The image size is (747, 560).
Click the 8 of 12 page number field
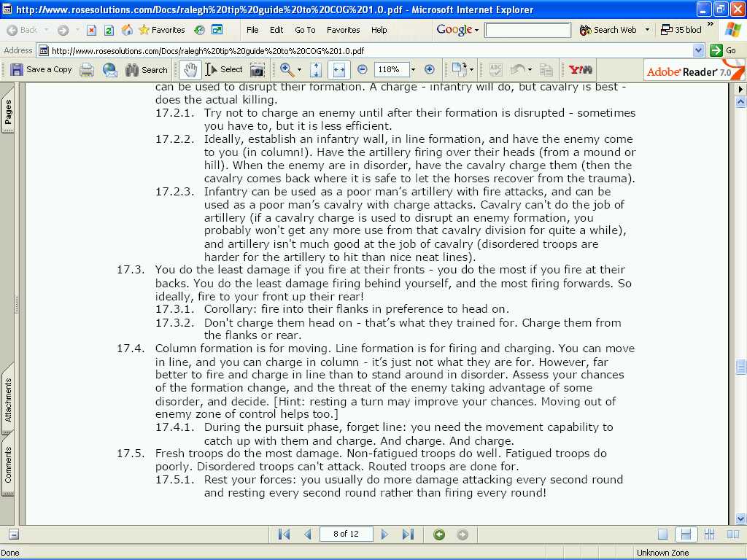(x=347, y=534)
